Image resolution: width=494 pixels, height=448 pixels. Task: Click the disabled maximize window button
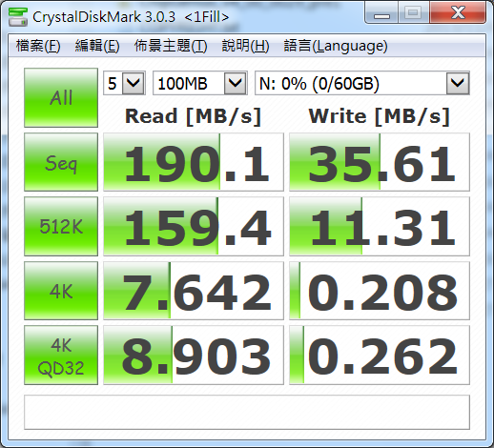[413, 13]
